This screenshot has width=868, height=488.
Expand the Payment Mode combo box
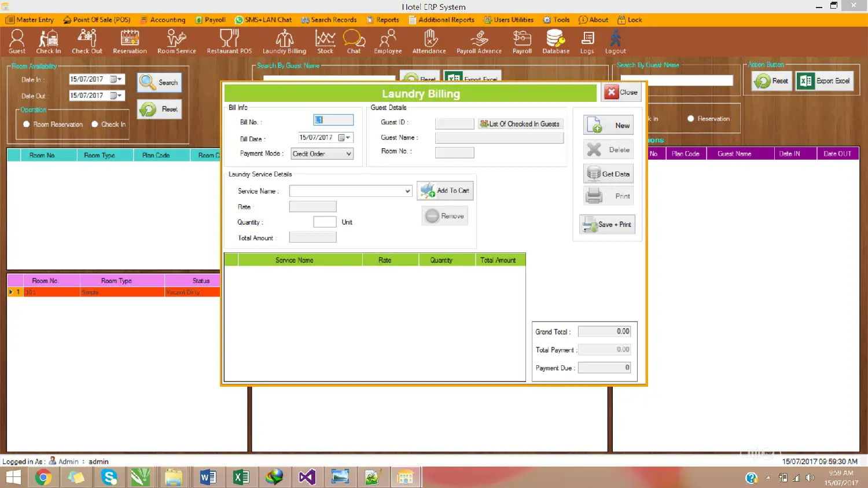[x=348, y=153]
